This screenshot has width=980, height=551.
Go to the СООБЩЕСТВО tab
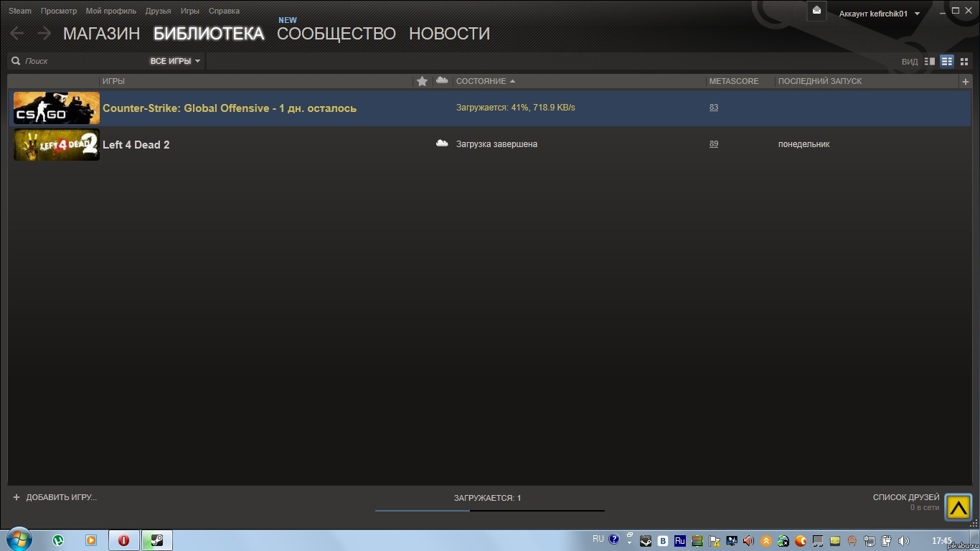(336, 34)
